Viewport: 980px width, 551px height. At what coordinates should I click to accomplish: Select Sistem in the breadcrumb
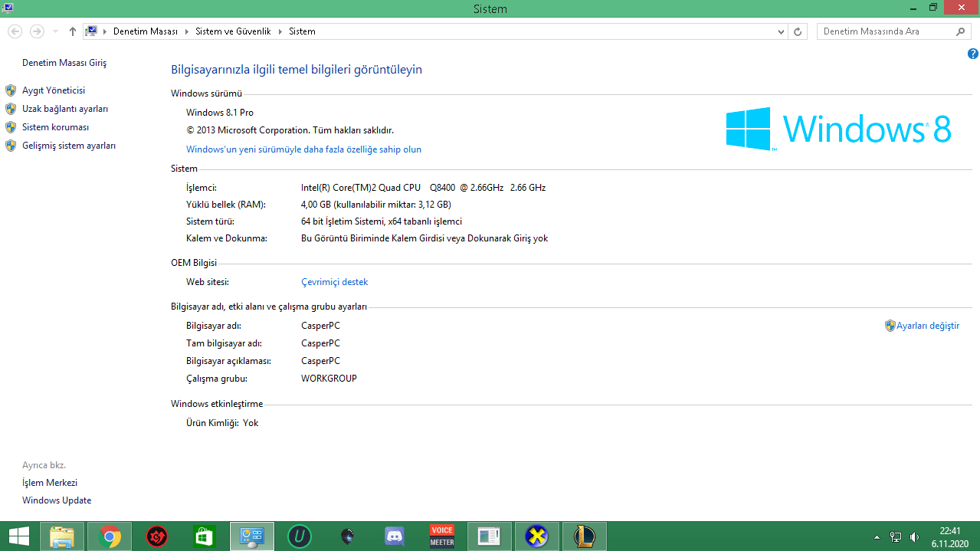point(302,31)
